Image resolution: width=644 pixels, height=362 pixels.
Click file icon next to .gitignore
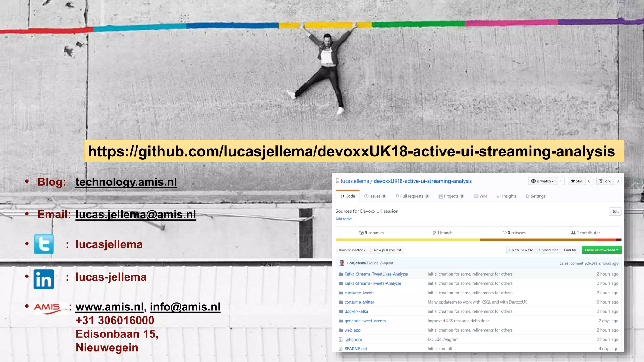coord(341,339)
